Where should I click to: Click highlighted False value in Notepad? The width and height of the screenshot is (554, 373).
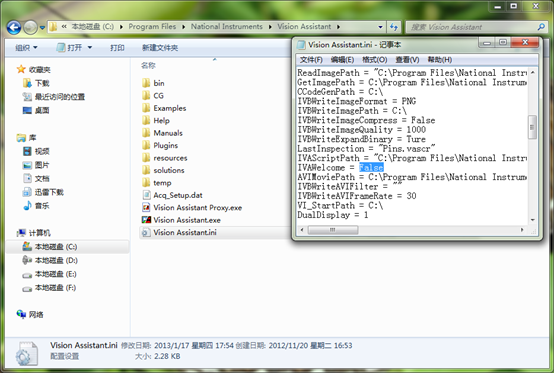(371, 167)
